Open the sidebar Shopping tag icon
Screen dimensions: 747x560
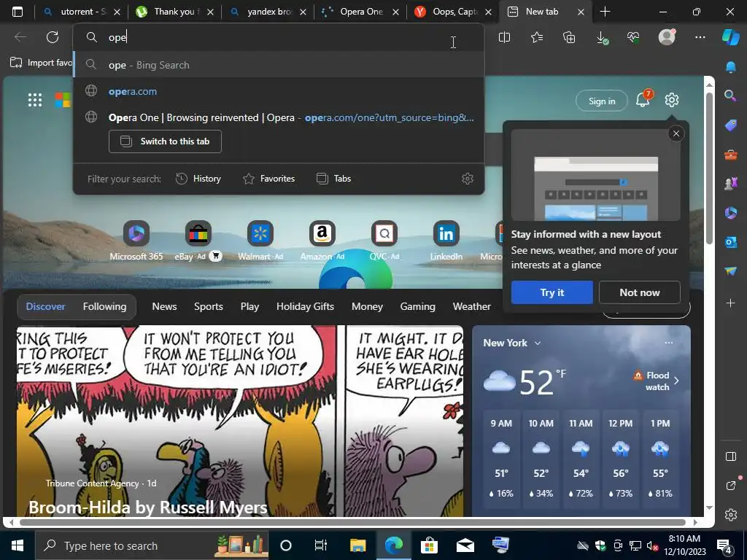(x=731, y=125)
